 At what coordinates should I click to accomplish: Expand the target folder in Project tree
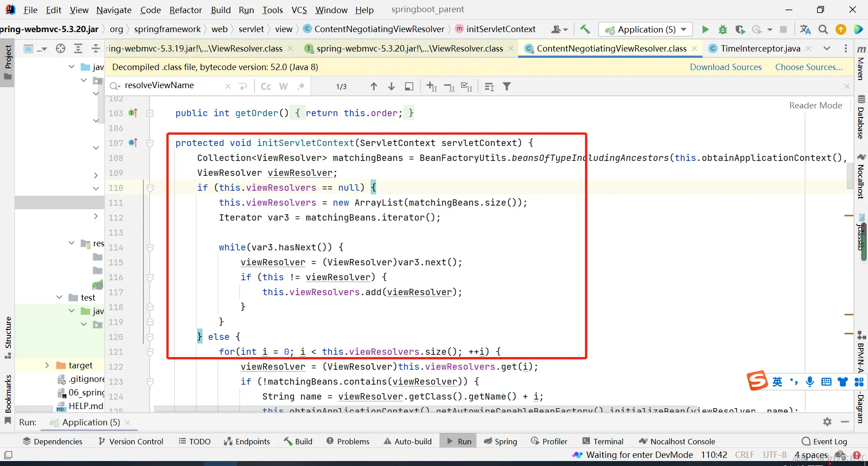(47, 365)
